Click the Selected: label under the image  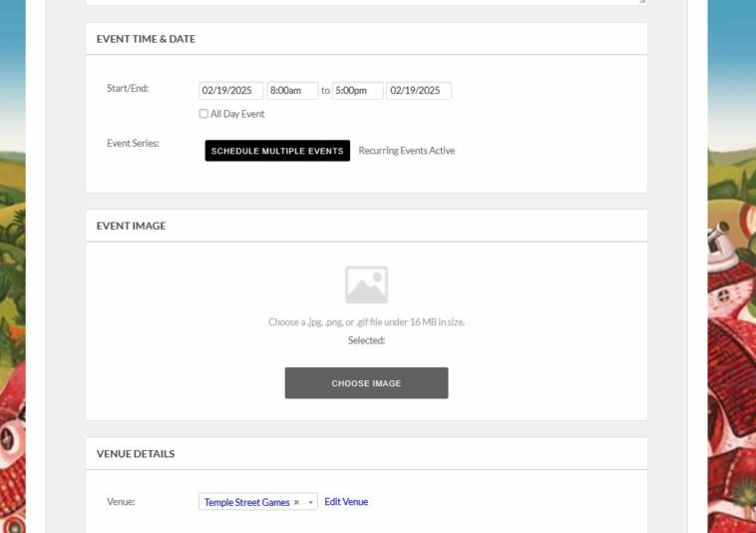click(366, 340)
